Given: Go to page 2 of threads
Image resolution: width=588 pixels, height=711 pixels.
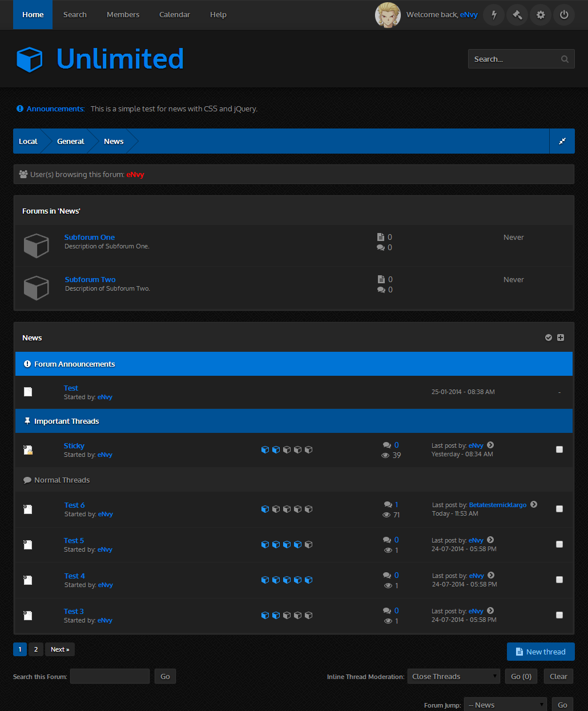Looking at the screenshot, I should (x=35, y=649).
